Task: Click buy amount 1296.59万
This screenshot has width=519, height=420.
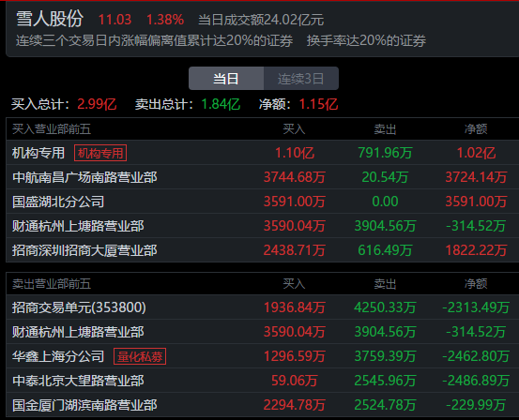Action: click(x=295, y=356)
